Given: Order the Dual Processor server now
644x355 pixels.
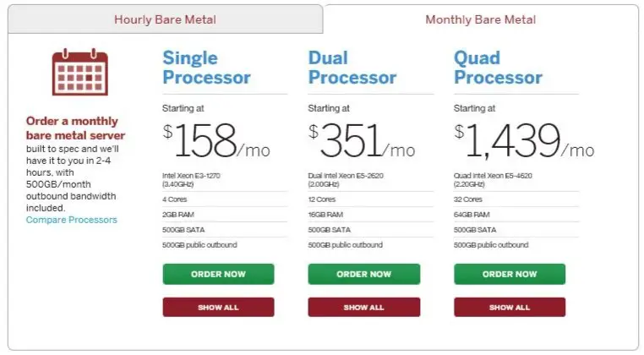Looking at the screenshot, I should [x=364, y=274].
